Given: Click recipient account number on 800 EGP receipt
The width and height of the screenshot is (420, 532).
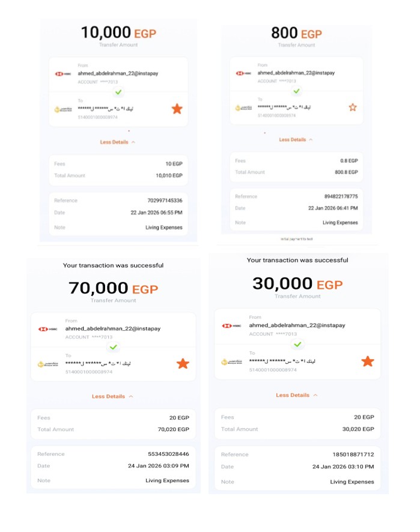Looking at the screenshot, I should pos(277,115).
